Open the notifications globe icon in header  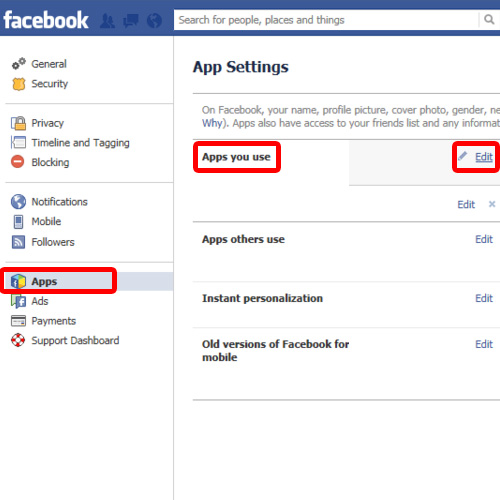coord(154,21)
